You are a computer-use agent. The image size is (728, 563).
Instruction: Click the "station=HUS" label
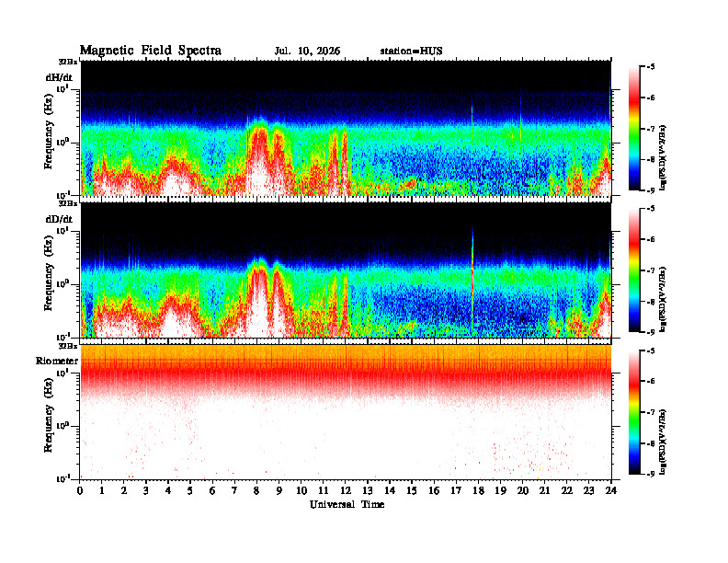[412, 52]
